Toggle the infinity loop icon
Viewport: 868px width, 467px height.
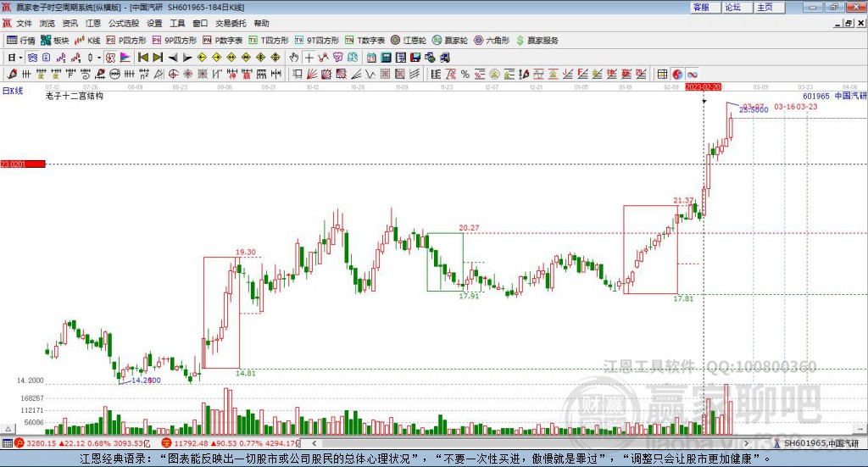693,74
